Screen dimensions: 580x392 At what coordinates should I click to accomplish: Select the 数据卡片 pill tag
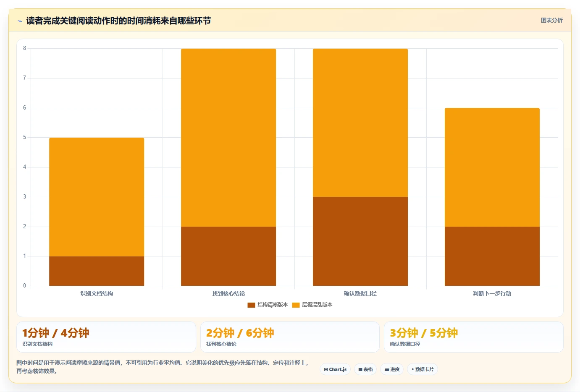coord(423,369)
